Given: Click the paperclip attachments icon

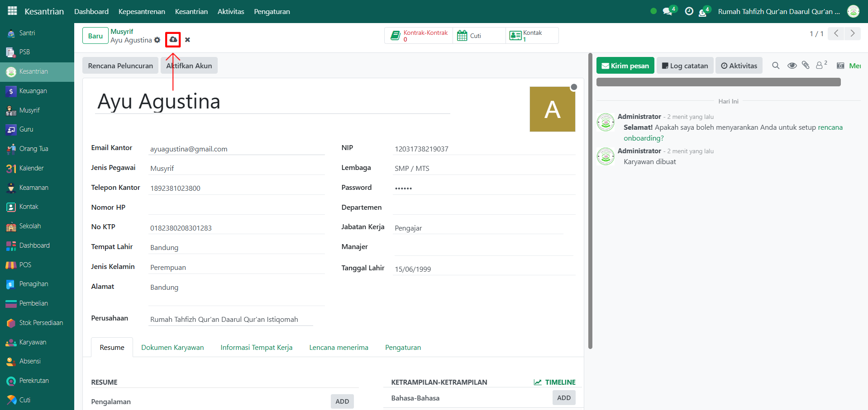Looking at the screenshot, I should pyautogui.click(x=806, y=66).
